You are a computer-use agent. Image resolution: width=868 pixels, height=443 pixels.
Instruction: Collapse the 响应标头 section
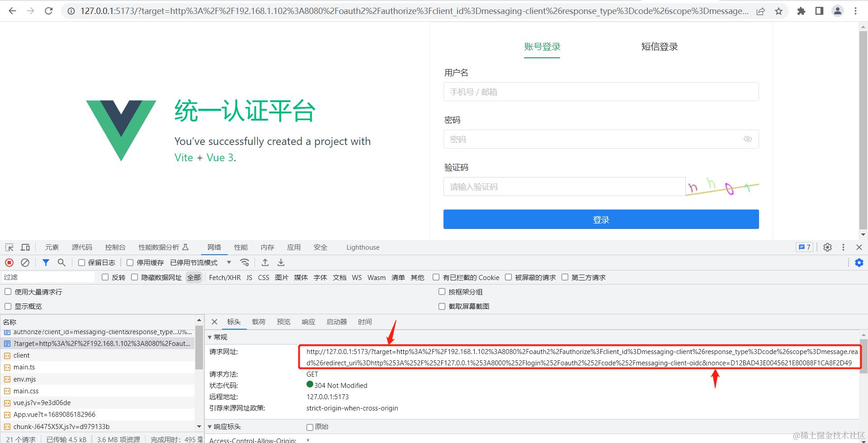(x=209, y=427)
